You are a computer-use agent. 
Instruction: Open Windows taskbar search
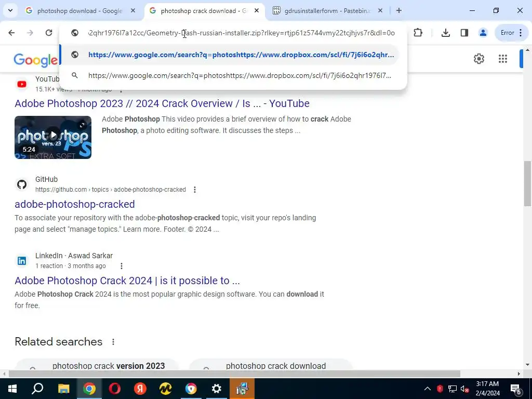(x=37, y=389)
